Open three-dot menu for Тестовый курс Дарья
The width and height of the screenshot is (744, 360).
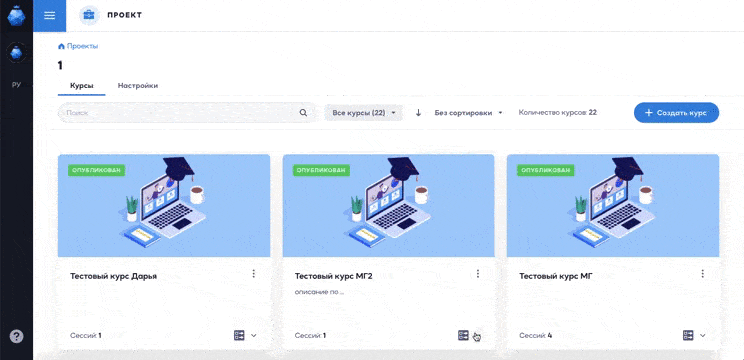click(x=253, y=274)
